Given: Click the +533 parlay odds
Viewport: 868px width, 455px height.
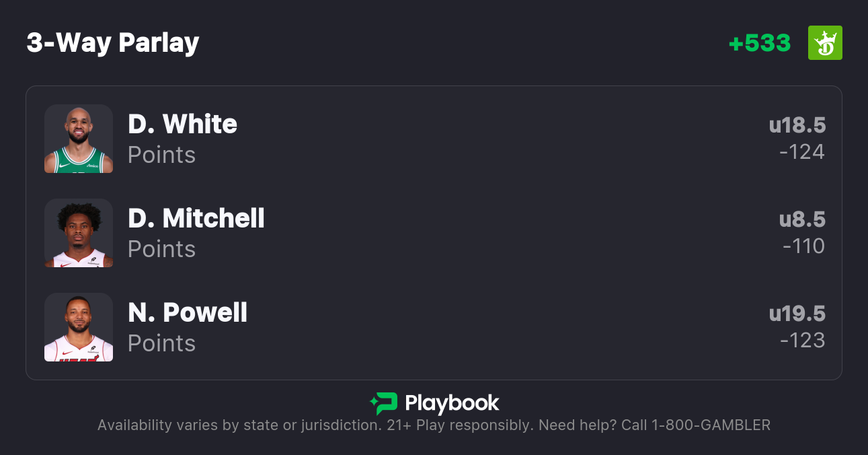Looking at the screenshot, I should (x=760, y=43).
